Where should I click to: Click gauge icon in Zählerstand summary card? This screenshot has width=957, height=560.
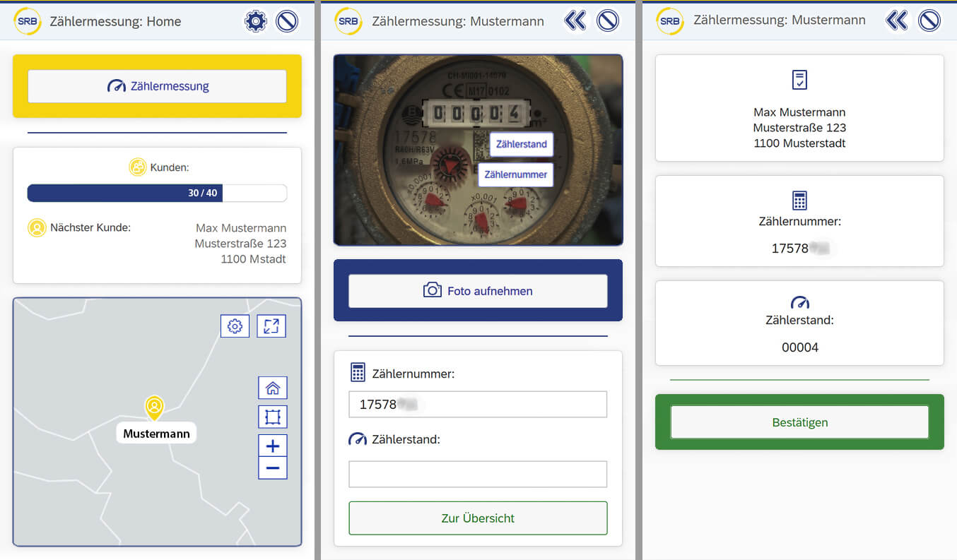click(x=799, y=303)
